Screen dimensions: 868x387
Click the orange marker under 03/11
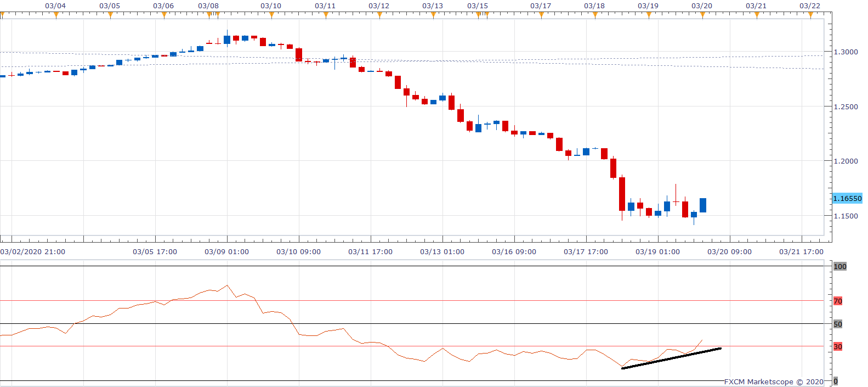pyautogui.click(x=326, y=15)
